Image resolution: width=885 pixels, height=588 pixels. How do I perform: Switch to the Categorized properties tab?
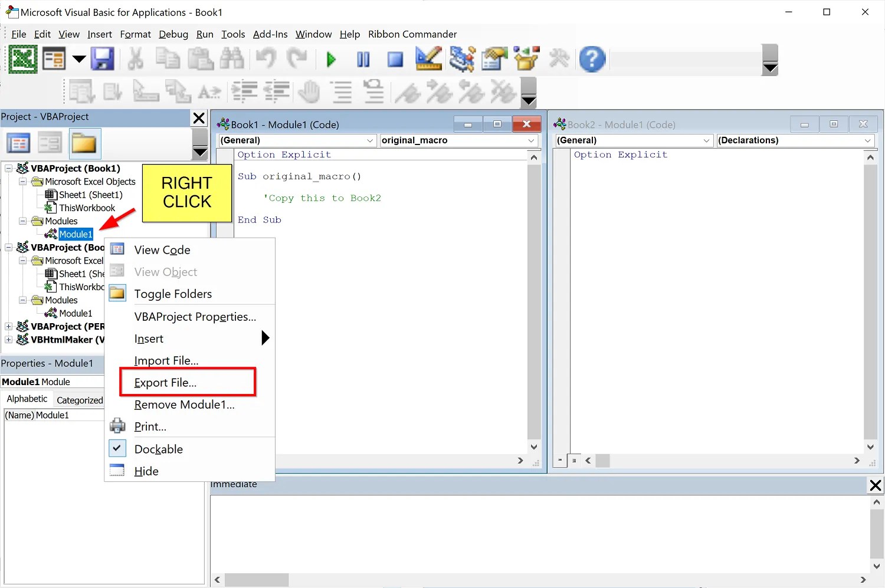click(78, 400)
